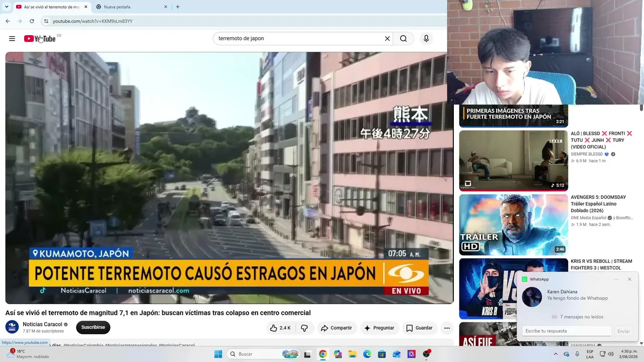Subscribe to Noticias Caracol channel

point(93,327)
